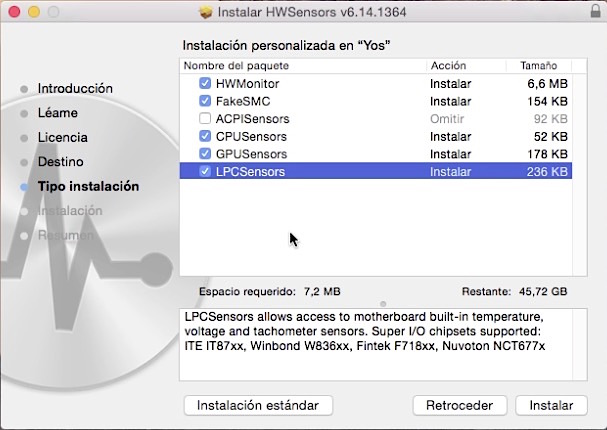Uncheck the FakeSMC package checkbox
The image size is (607, 430).
pos(205,101)
